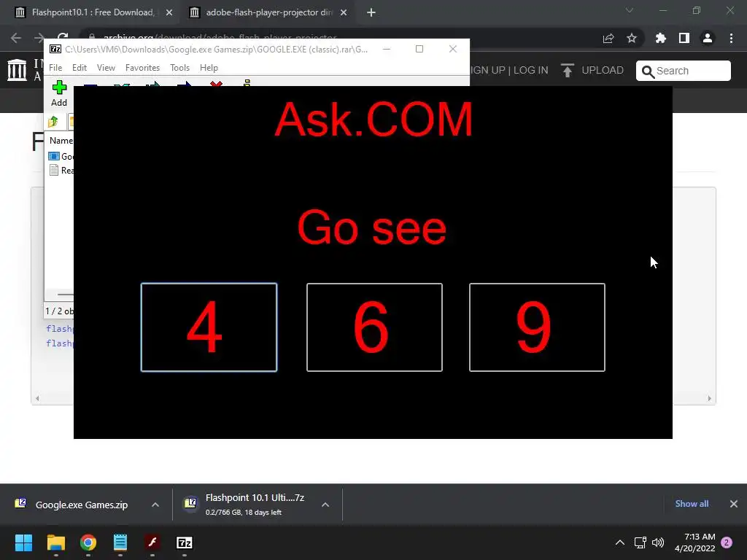This screenshot has height=560, width=747.
Task: Reload the current page in Chrome
Action: pyautogui.click(x=63, y=37)
